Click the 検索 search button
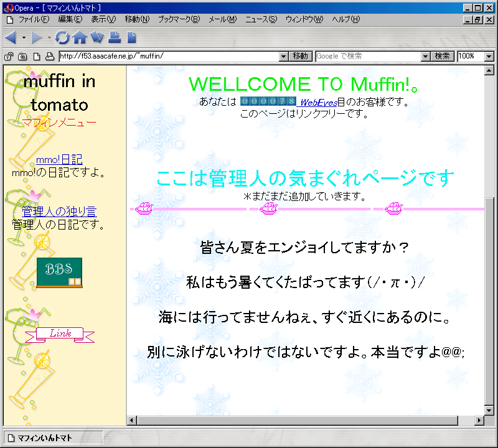 tap(442, 56)
